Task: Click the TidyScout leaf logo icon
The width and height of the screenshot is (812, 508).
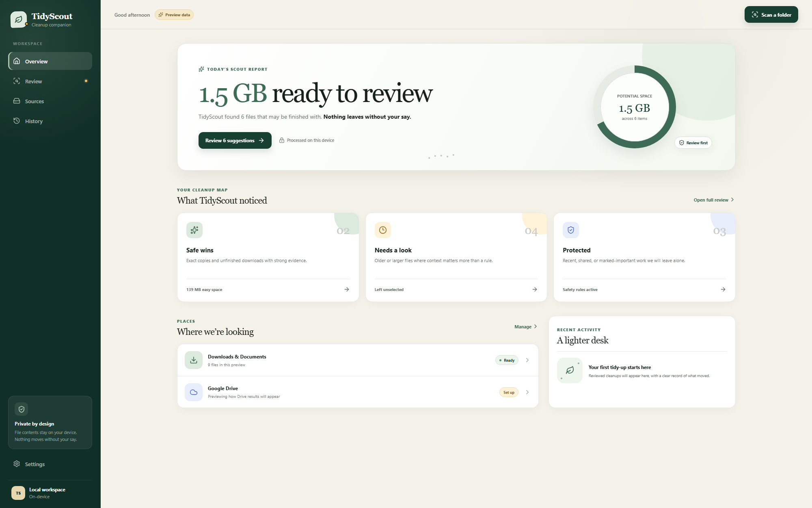Action: click(x=19, y=20)
